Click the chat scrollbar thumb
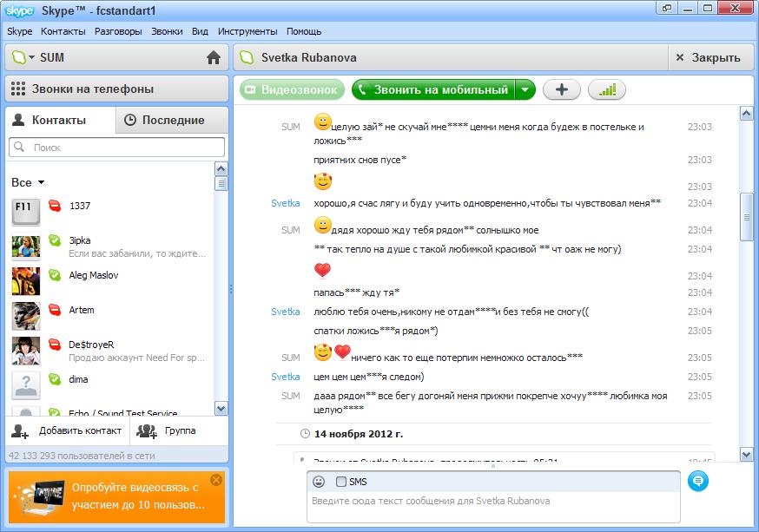The width and height of the screenshot is (759, 532). (x=747, y=217)
